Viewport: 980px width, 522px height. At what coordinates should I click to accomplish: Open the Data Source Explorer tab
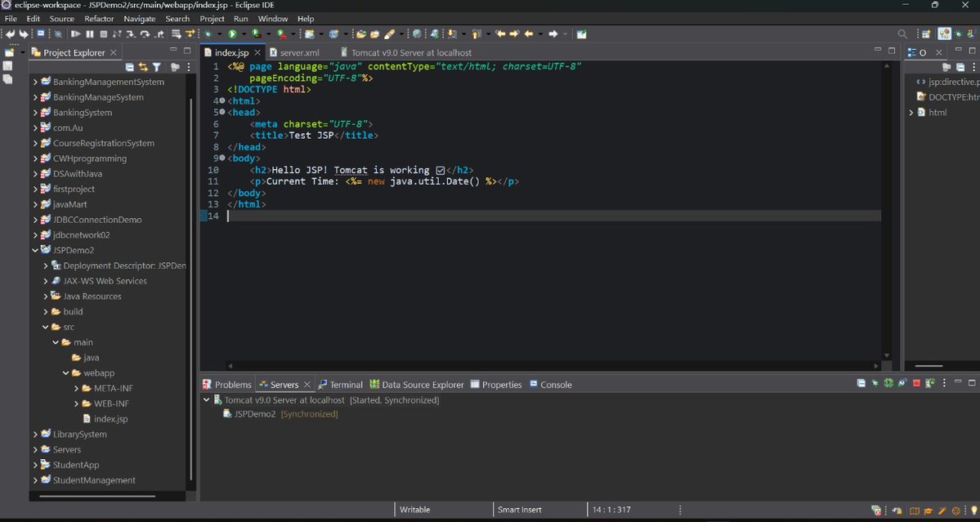click(417, 385)
